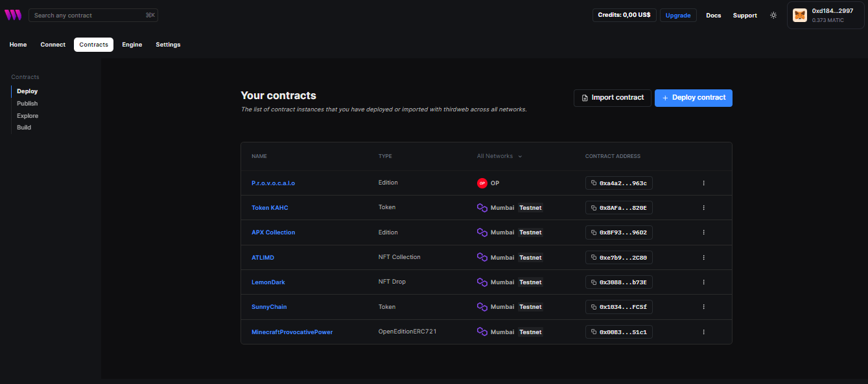Copy address icon for P.r.o.v.o.c.a.i.o contract
This screenshot has height=384, width=868.
point(594,183)
